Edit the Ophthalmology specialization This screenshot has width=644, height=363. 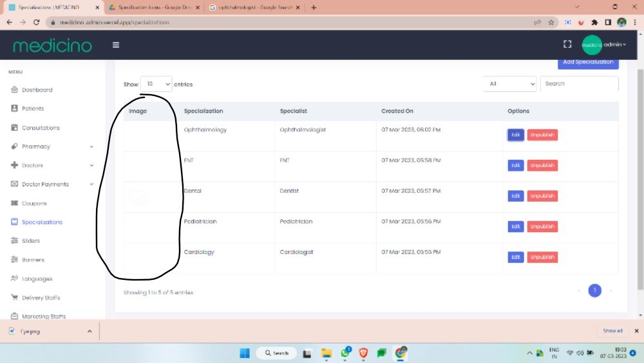pyautogui.click(x=515, y=135)
